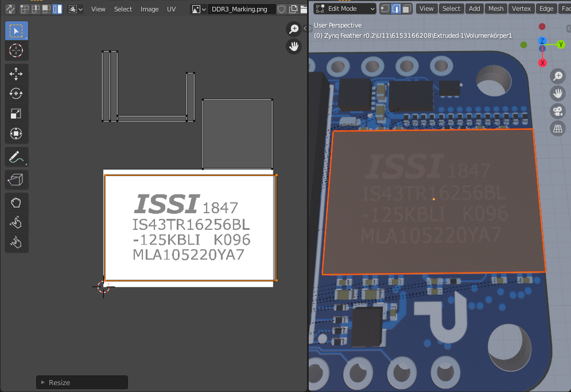Open the 3D viewport Select menu

451,9
